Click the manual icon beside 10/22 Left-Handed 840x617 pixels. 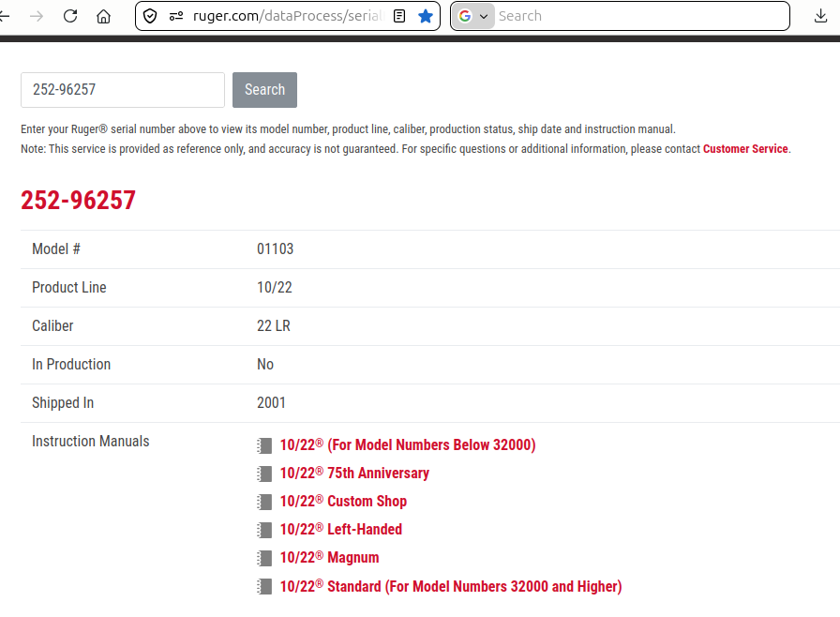[265, 530]
